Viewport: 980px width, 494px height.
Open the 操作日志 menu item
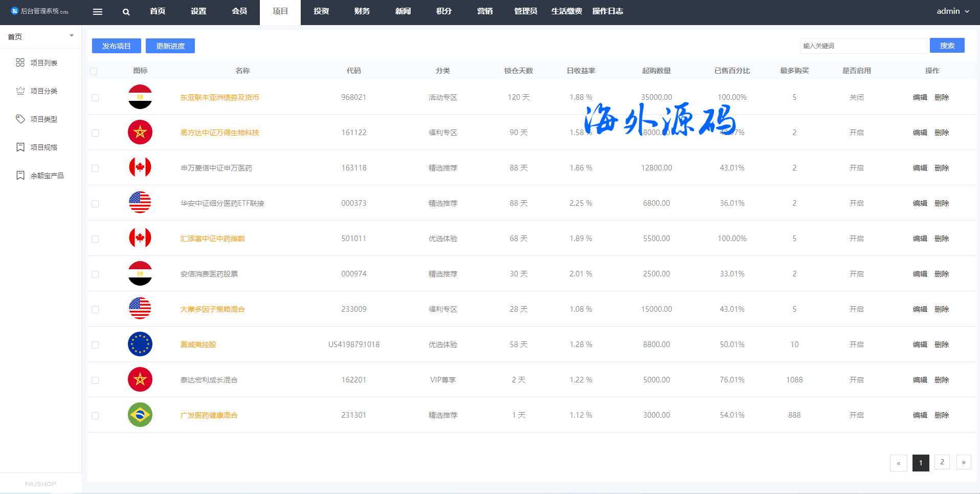[607, 11]
